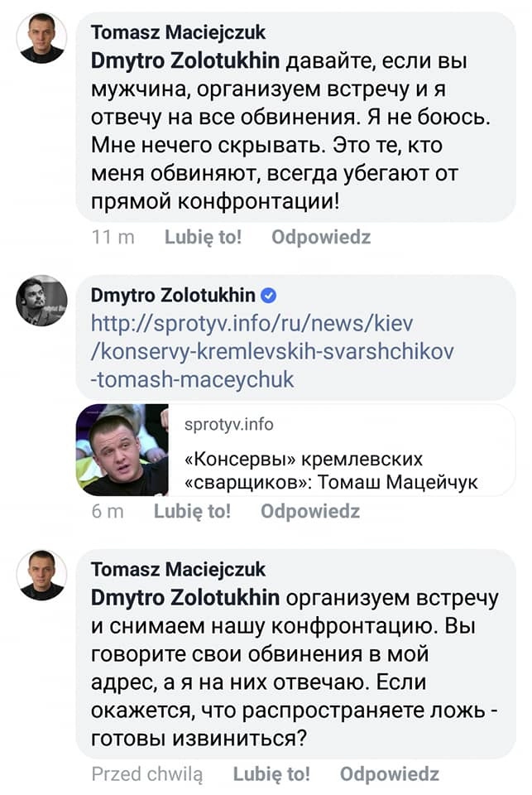The width and height of the screenshot is (532, 795).
Task: Follow the sprotyv.info URL in the comment
Action: coord(271,350)
